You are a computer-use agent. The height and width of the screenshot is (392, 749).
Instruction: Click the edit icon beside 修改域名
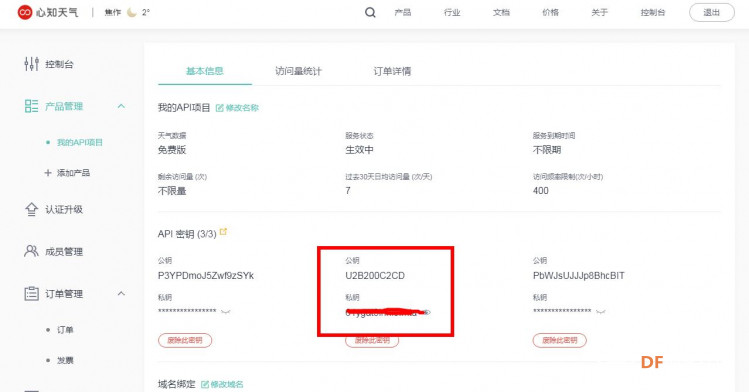(205, 384)
